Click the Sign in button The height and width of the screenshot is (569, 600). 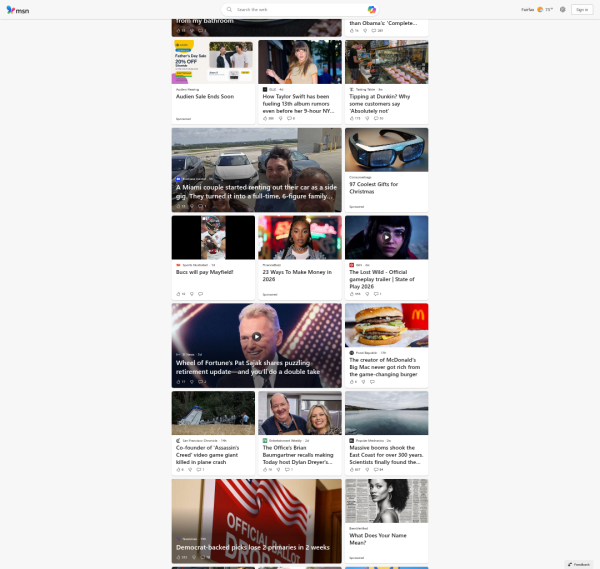coord(582,10)
